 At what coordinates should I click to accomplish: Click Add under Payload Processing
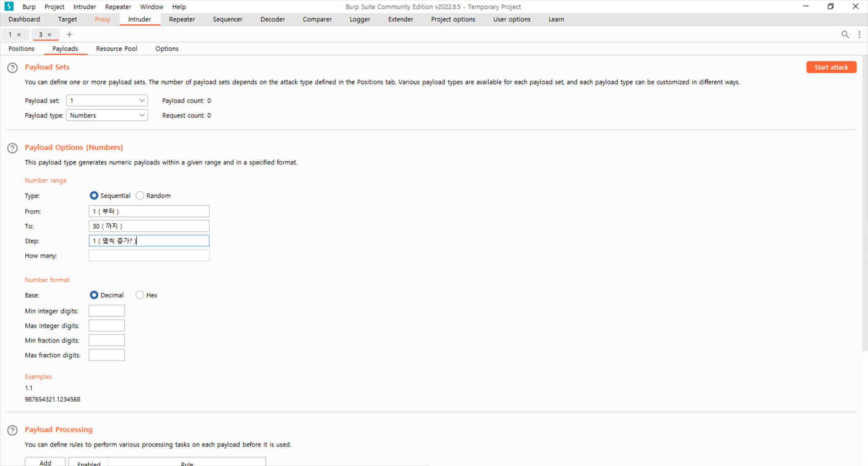(x=45, y=462)
